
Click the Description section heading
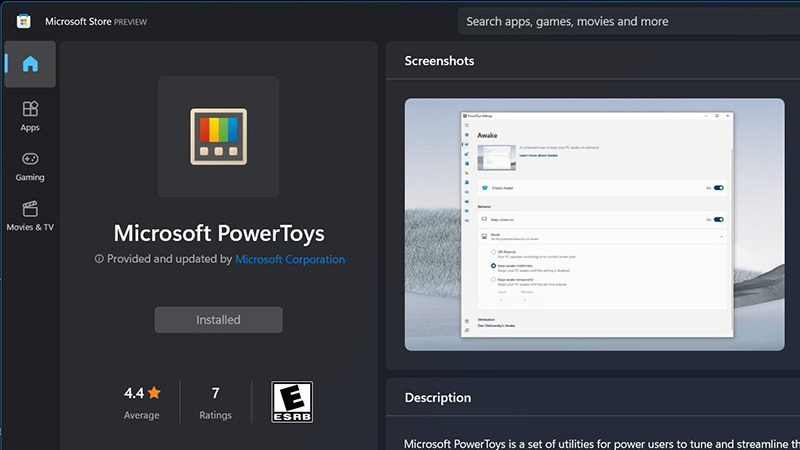click(438, 397)
